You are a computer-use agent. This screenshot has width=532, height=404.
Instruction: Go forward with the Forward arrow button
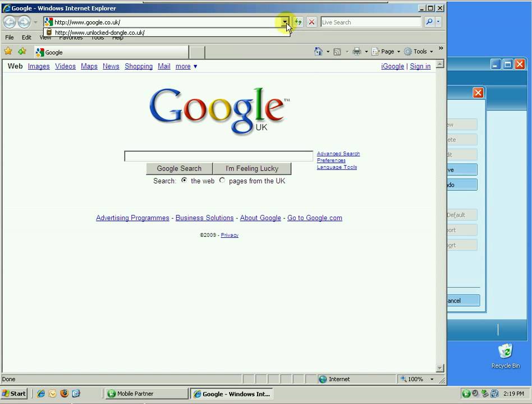click(24, 22)
